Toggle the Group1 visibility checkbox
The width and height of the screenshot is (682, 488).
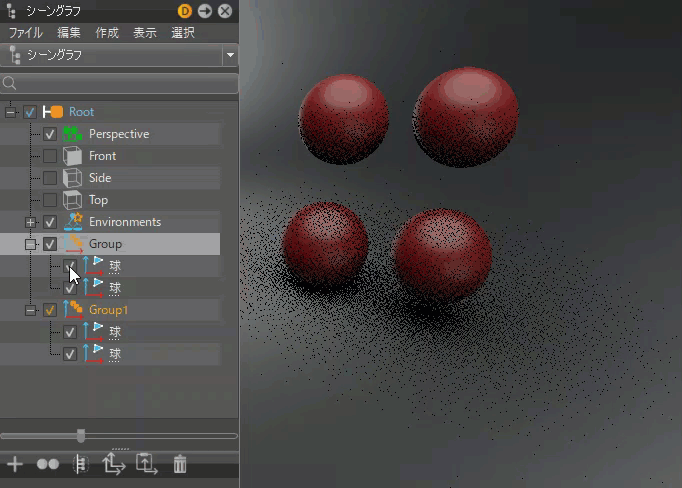click(50, 310)
